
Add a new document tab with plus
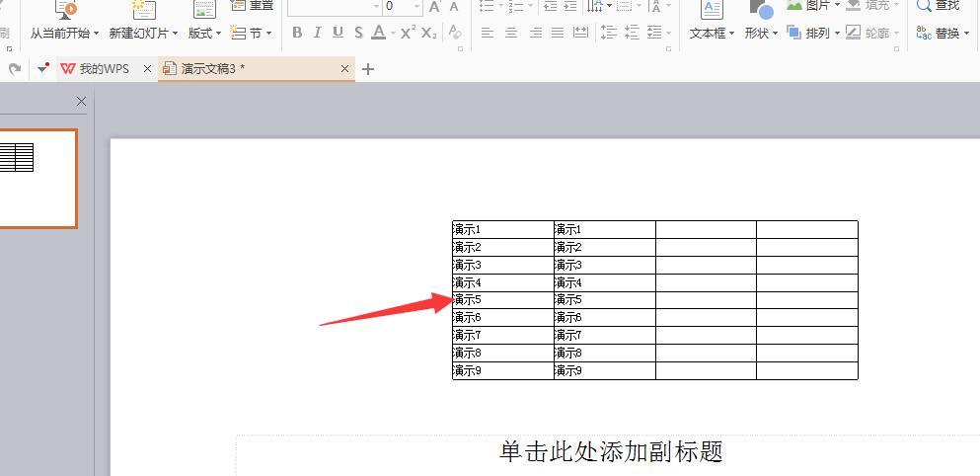[368, 69]
